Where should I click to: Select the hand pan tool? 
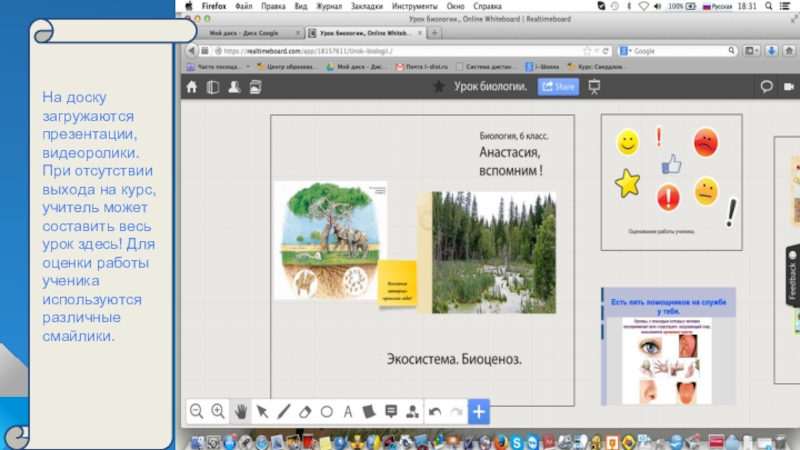[240, 411]
